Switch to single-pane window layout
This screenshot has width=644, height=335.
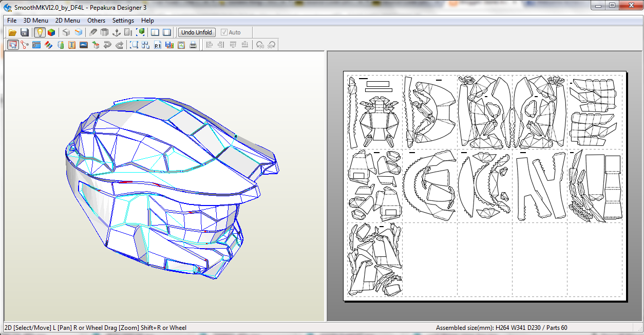click(167, 32)
